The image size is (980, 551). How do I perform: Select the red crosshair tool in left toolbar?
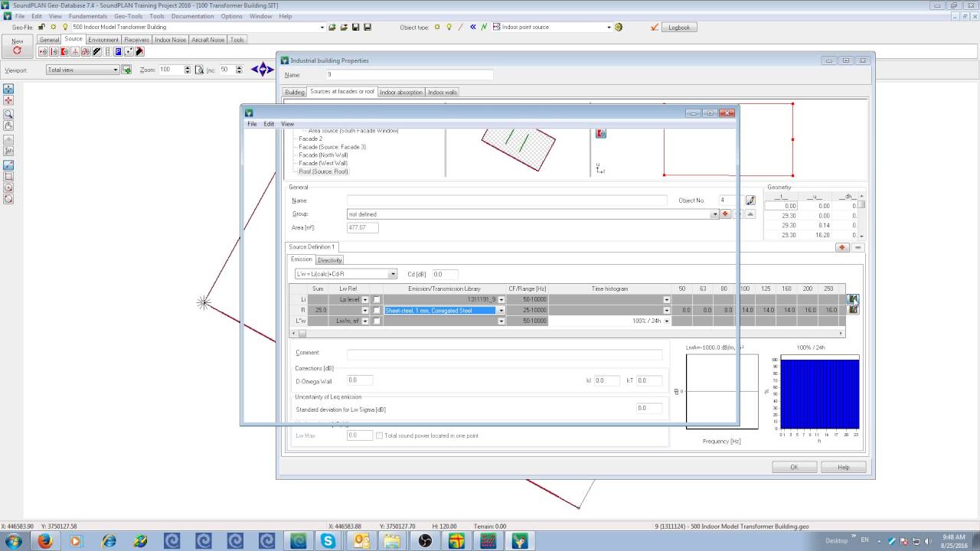click(8, 100)
